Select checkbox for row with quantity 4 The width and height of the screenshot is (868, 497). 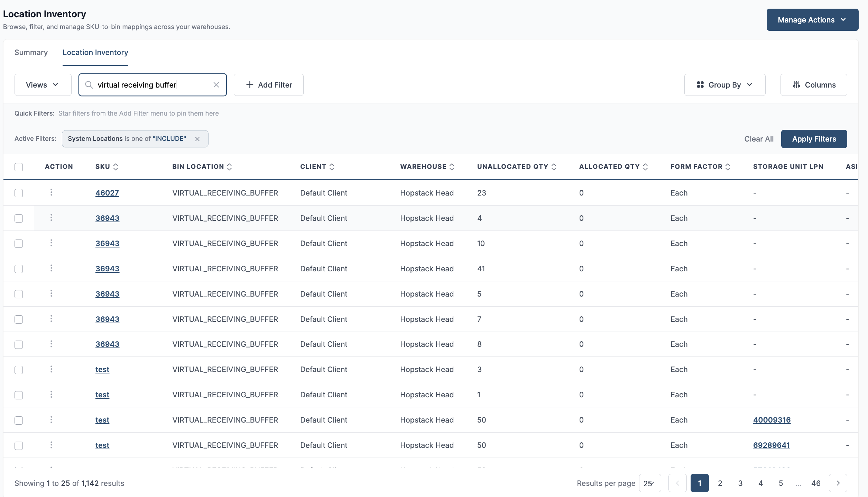tap(19, 218)
